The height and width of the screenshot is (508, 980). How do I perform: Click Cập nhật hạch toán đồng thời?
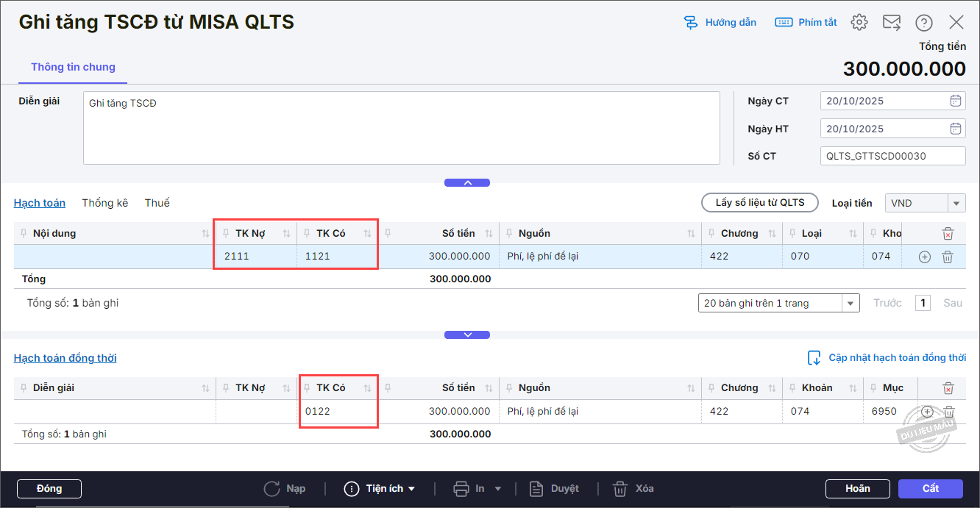click(887, 358)
